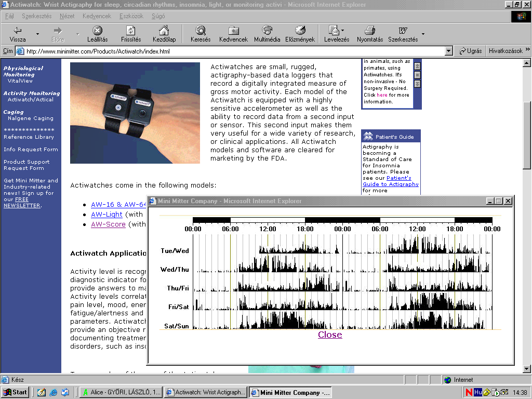Open the AW-16 & AW-64 model link

tap(119, 204)
